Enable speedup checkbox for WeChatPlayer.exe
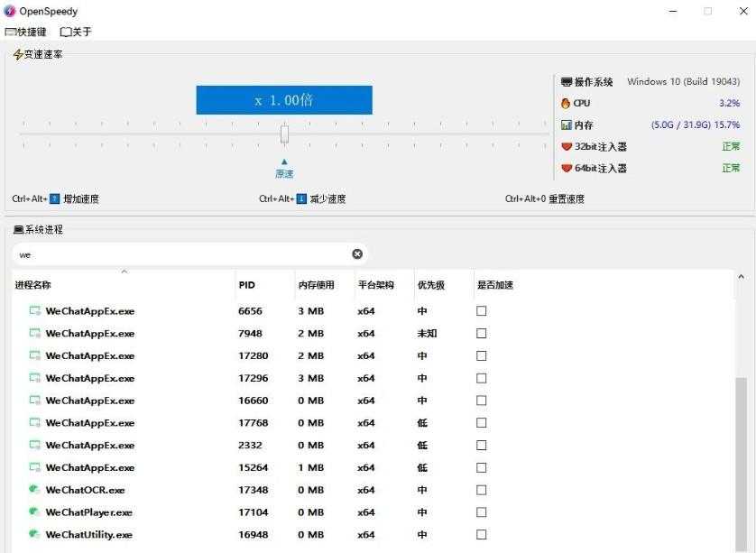Screen dimensions: 756x553 point(481,512)
